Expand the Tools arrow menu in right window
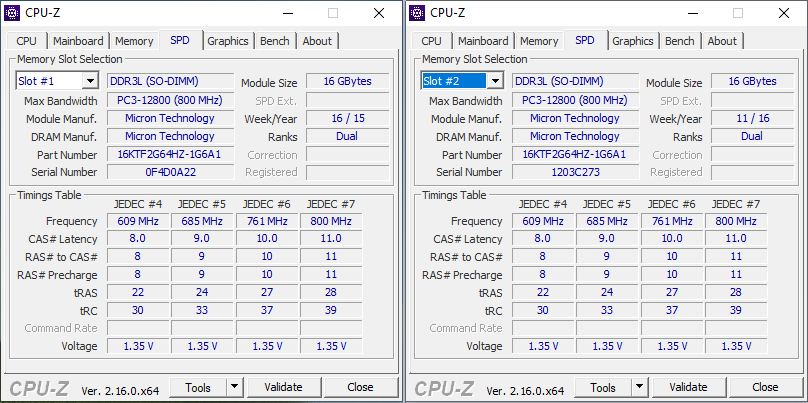808x403 pixels. 639,387
